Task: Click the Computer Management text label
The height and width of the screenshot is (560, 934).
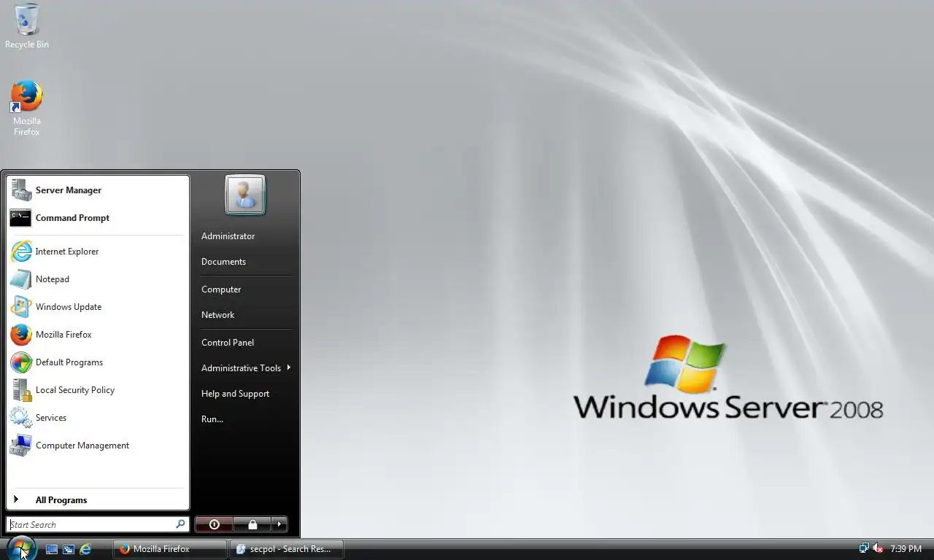Action: [82, 446]
